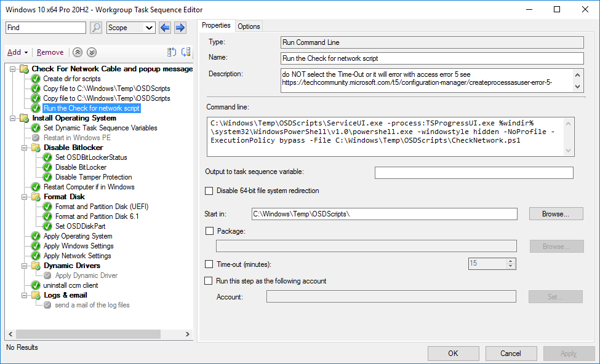Click green check icon of Set OSDDiskPart
This screenshot has width=600, height=364.
coord(47,226)
